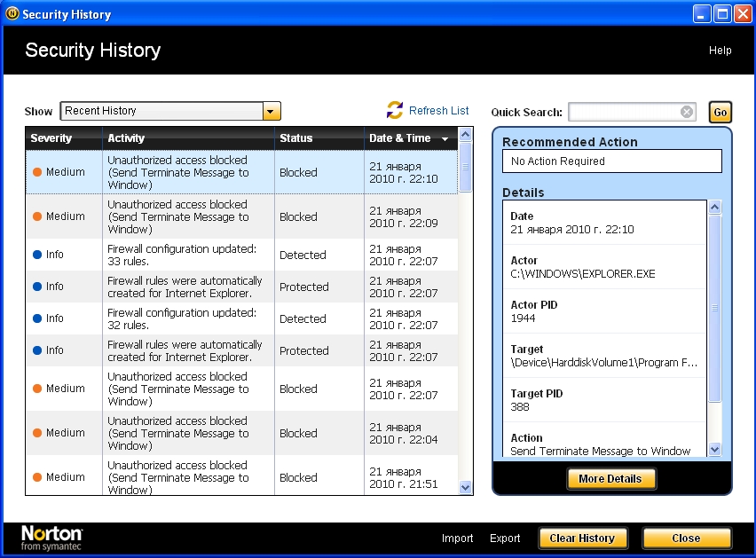
Task: Click history list scroll up arrow
Action: coord(465,135)
